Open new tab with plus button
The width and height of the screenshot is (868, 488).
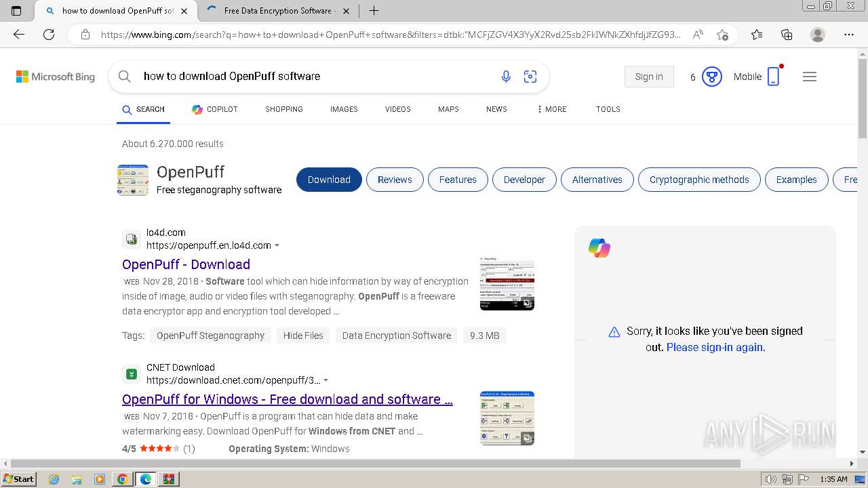[374, 11]
